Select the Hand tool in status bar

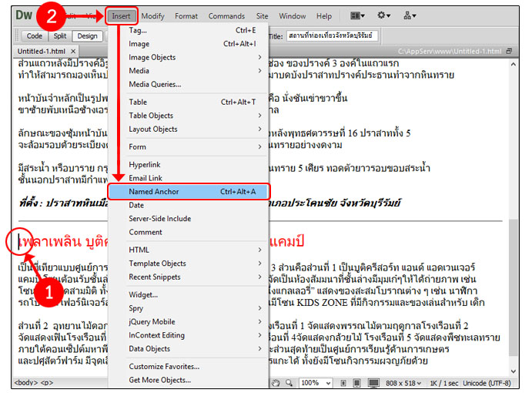[276, 383]
